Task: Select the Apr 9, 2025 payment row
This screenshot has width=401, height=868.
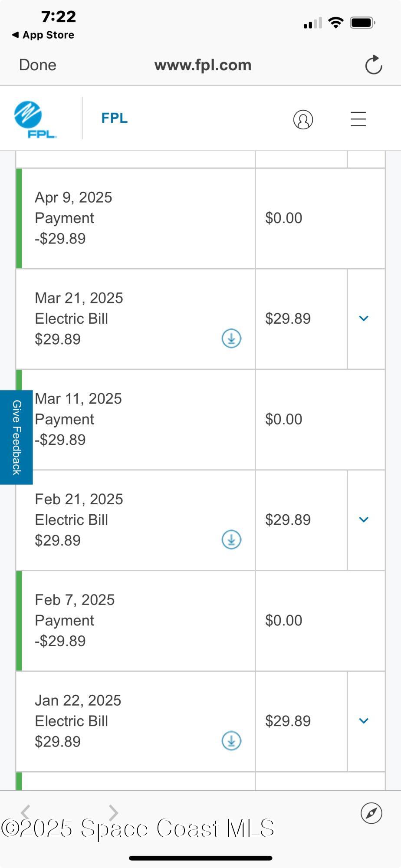Action: tap(135, 218)
